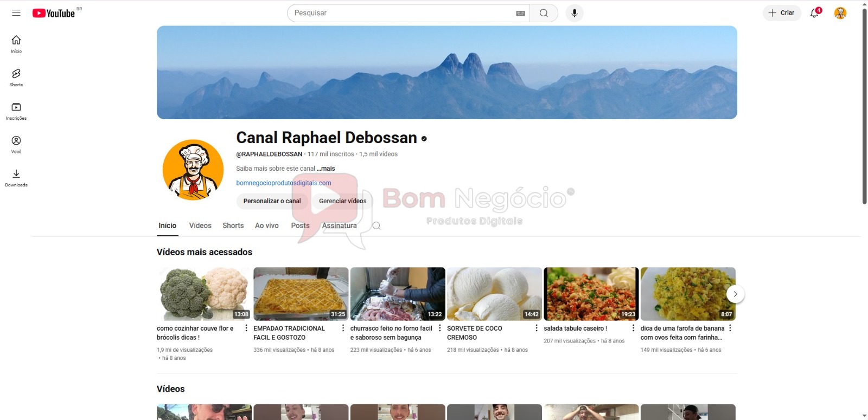Open the hamburger guide menu
868x420 pixels.
coord(16,13)
